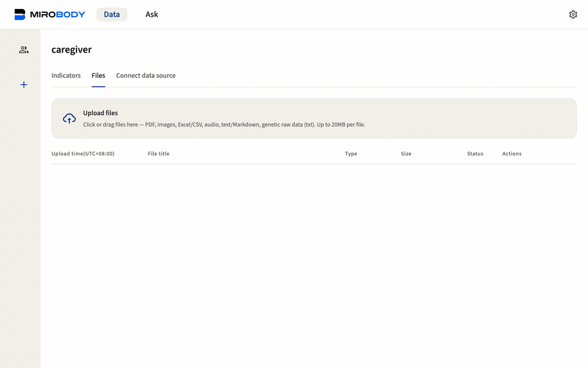Open the members people icon in sidebar
The height and width of the screenshot is (368, 588).
24,49
